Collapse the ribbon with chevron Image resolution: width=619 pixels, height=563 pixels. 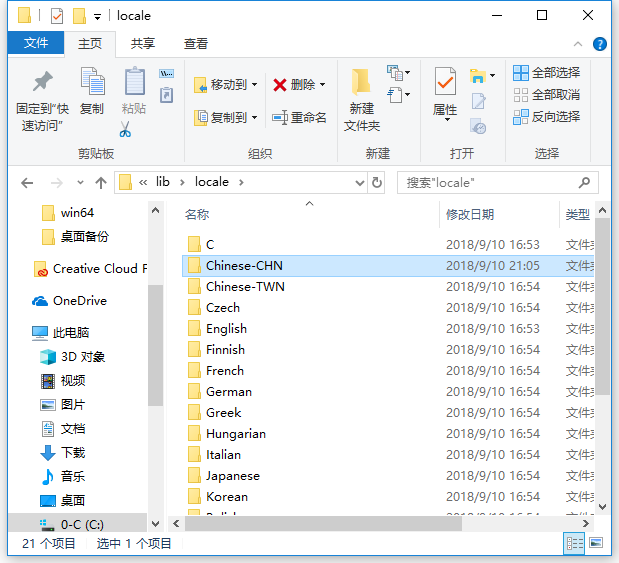tap(578, 44)
